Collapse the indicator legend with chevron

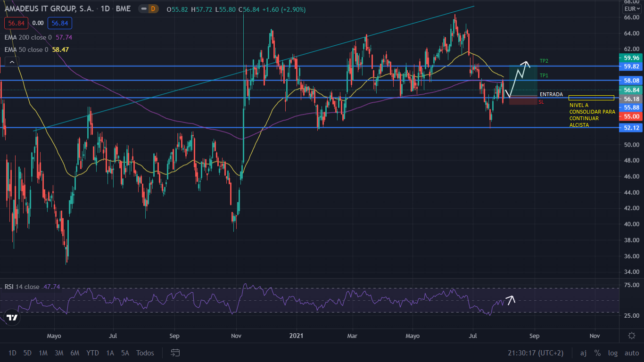coord(11,62)
